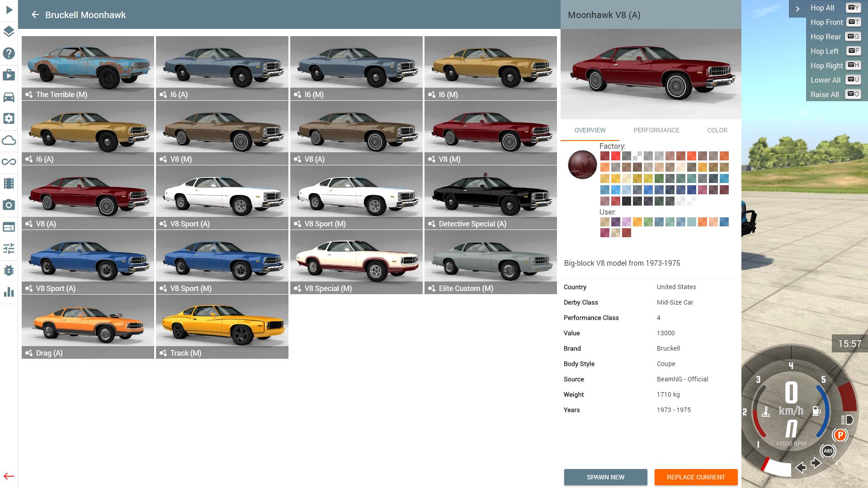Collapse the hop controls panel chevron
868x488 pixels.
797,9
